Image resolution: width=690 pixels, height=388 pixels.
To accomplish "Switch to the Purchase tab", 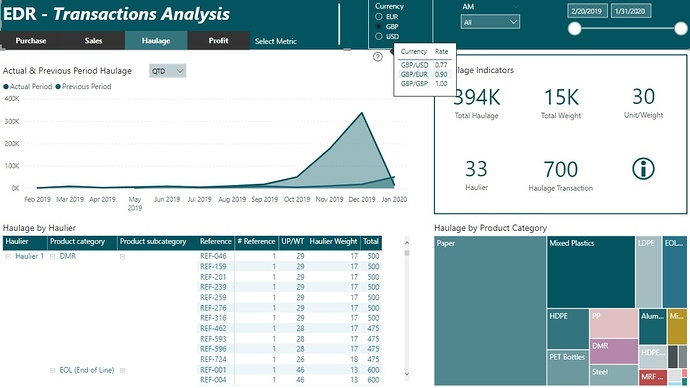I will click(x=31, y=40).
